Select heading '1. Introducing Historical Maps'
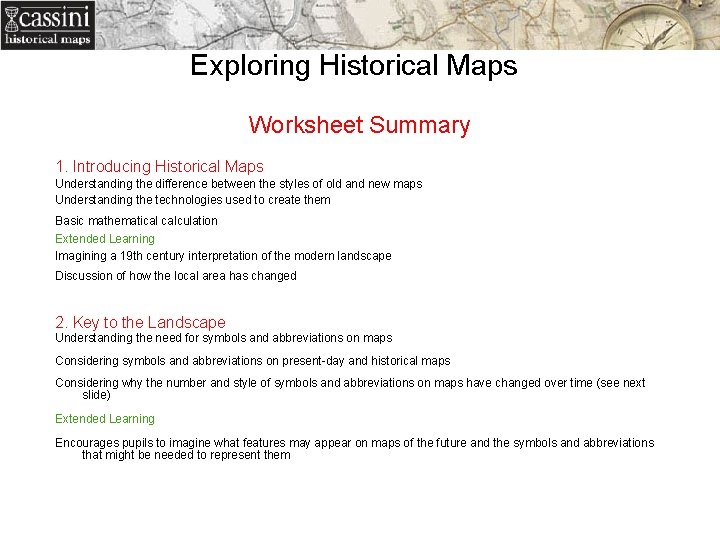Viewport: 720px width, 540px height. [159, 166]
